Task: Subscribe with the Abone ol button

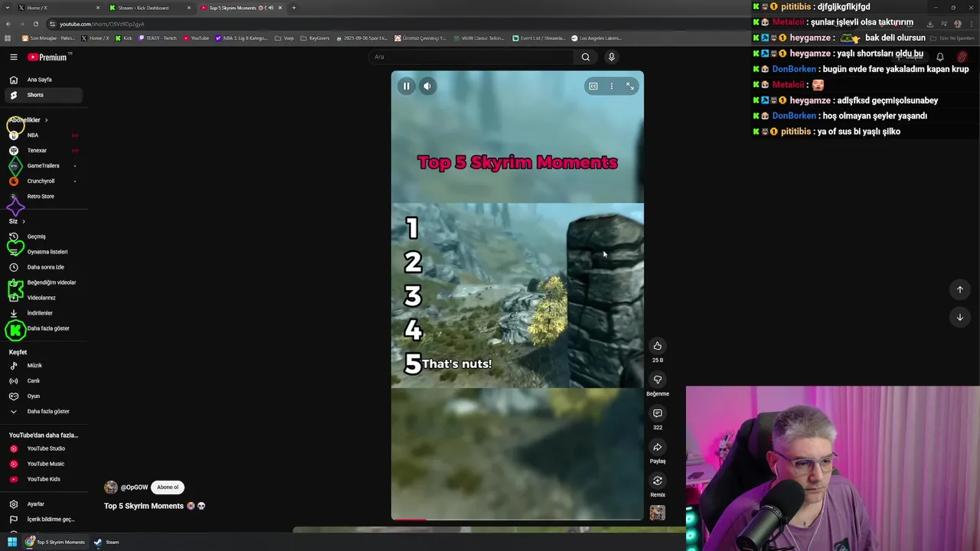Action: 168,487
